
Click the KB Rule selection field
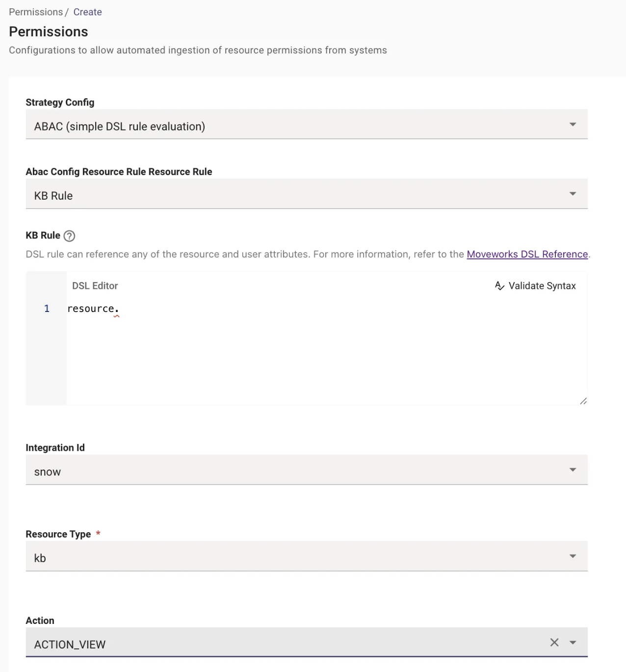click(x=294, y=196)
